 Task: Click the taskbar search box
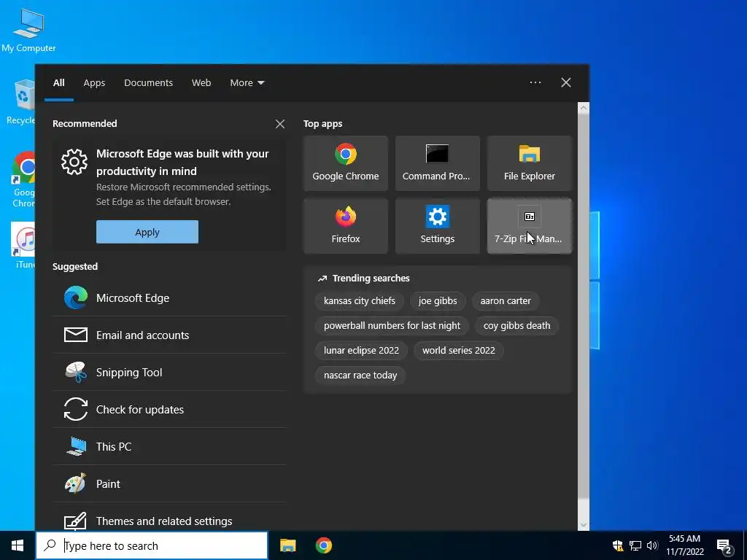[152, 545]
